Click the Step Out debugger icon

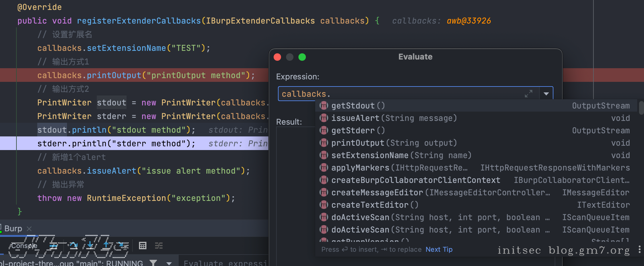pyautogui.click(x=106, y=246)
